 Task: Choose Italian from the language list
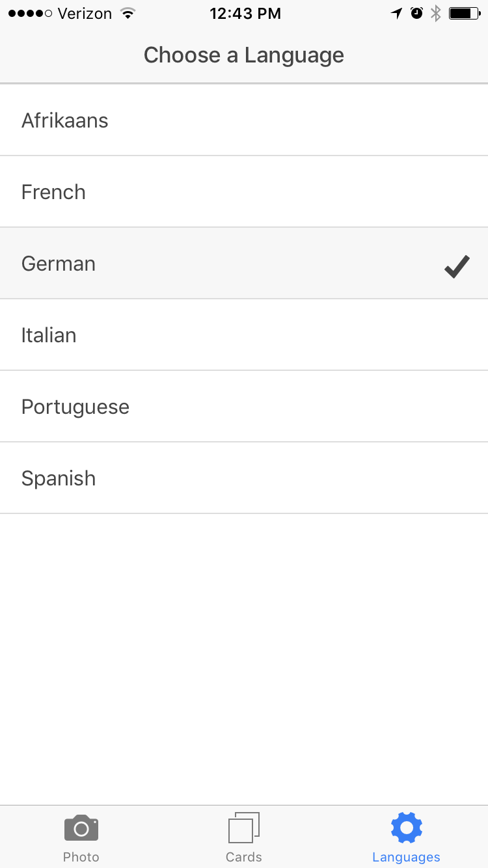[244, 335]
